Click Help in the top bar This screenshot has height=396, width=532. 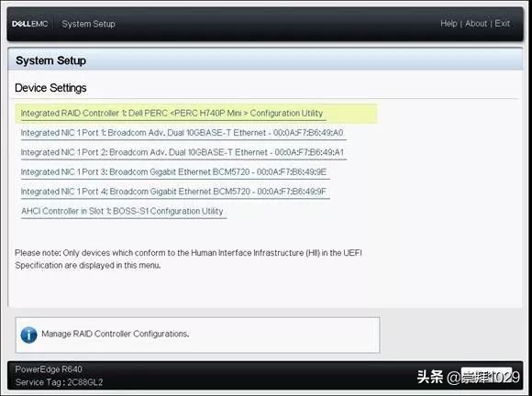click(x=449, y=24)
